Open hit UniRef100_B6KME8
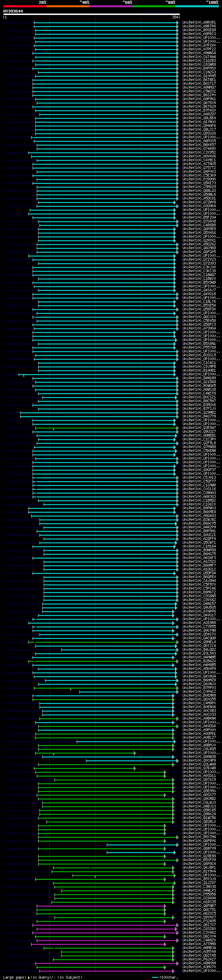Image resolution: width=222 pixels, height=980 pixels. (x=199, y=512)
